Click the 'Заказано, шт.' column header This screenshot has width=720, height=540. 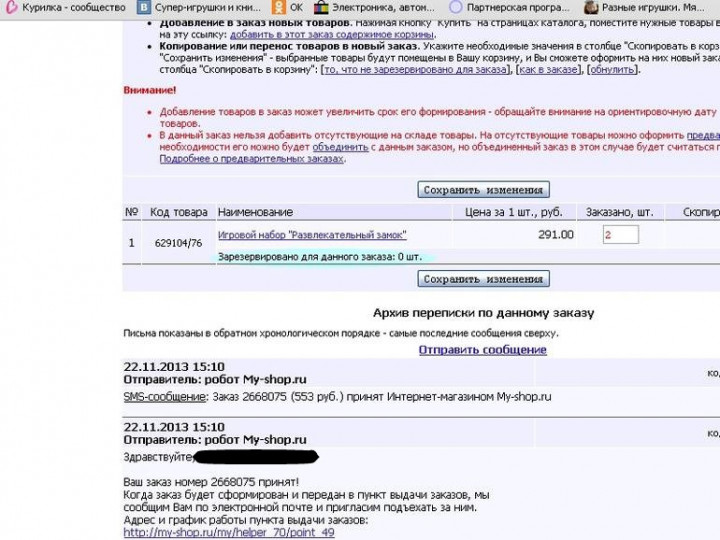click(619, 212)
